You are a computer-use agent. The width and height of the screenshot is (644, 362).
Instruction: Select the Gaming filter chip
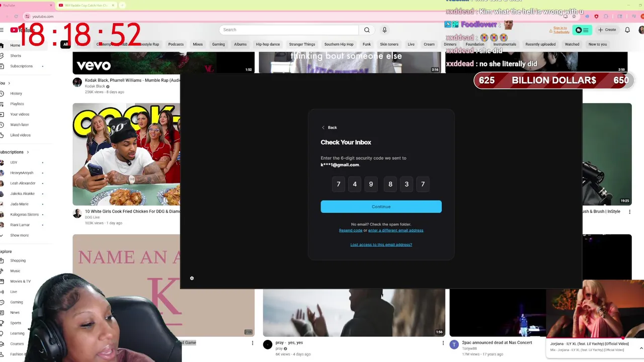218,44
